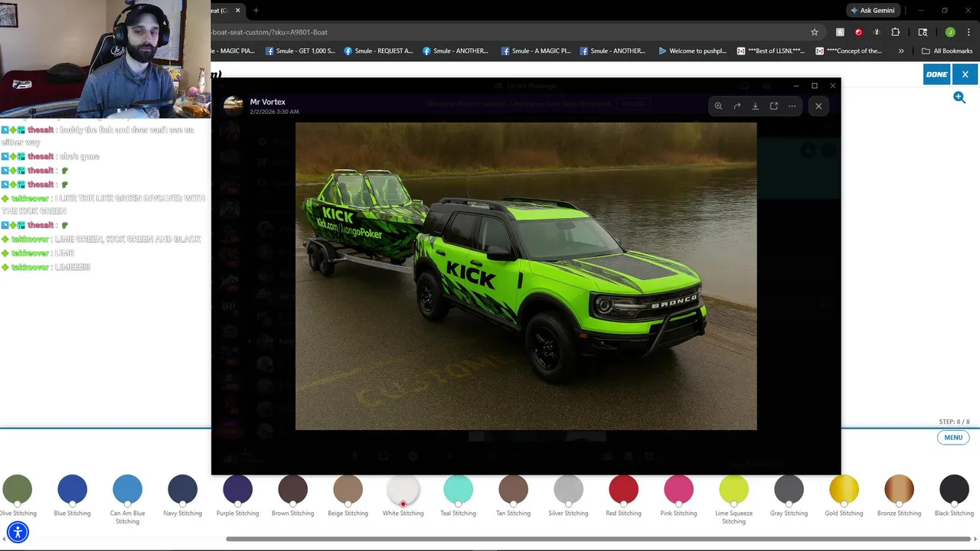Open the puzzle-piece Extensions menu
980x551 pixels.
pyautogui.click(x=895, y=32)
